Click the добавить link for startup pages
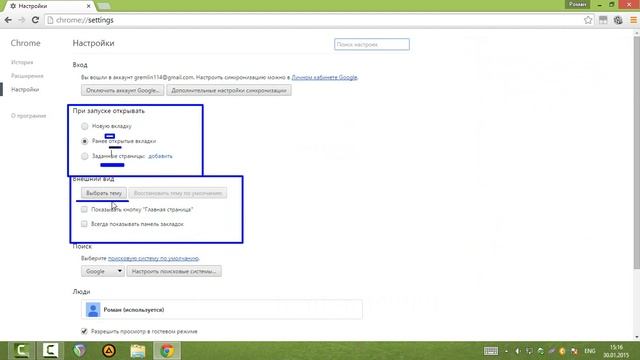The width and height of the screenshot is (640, 360). click(160, 156)
